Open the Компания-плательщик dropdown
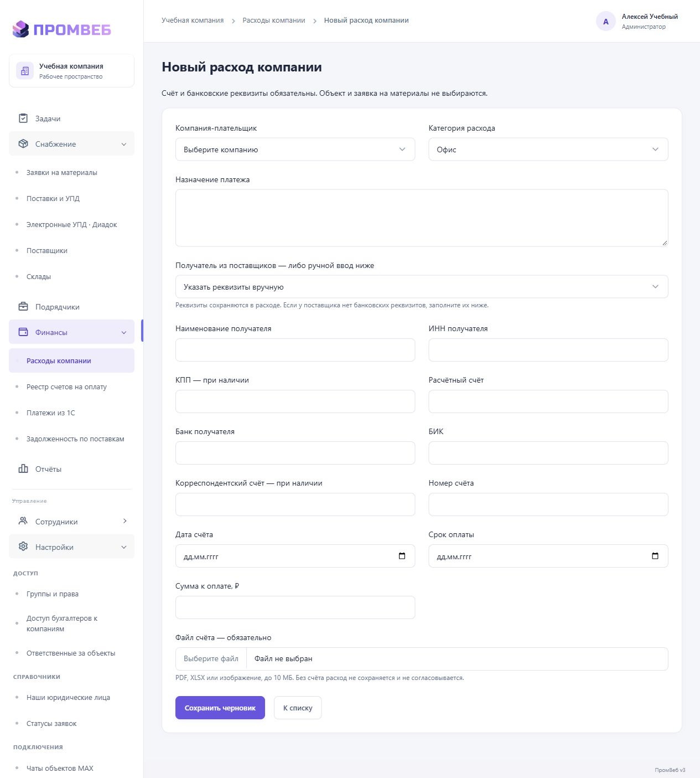Screen dimensions: 700x778 click(295, 150)
